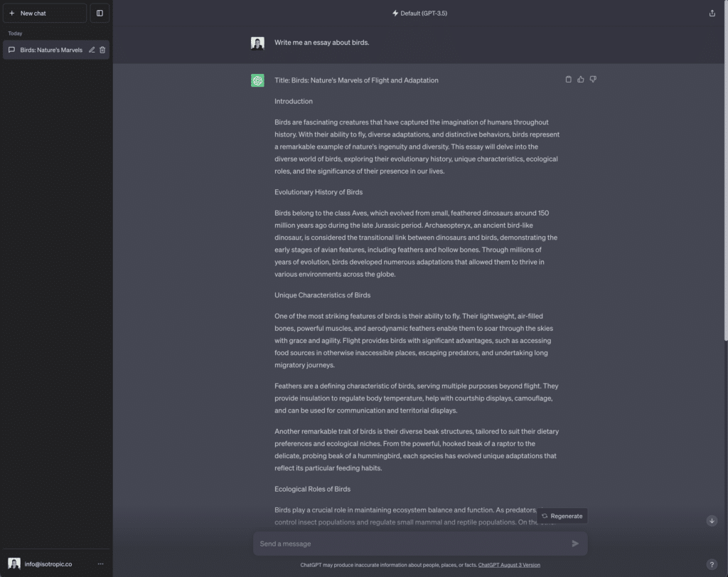Click the 'Today' label in the sidebar
The height and width of the screenshot is (577, 728).
tap(15, 33)
